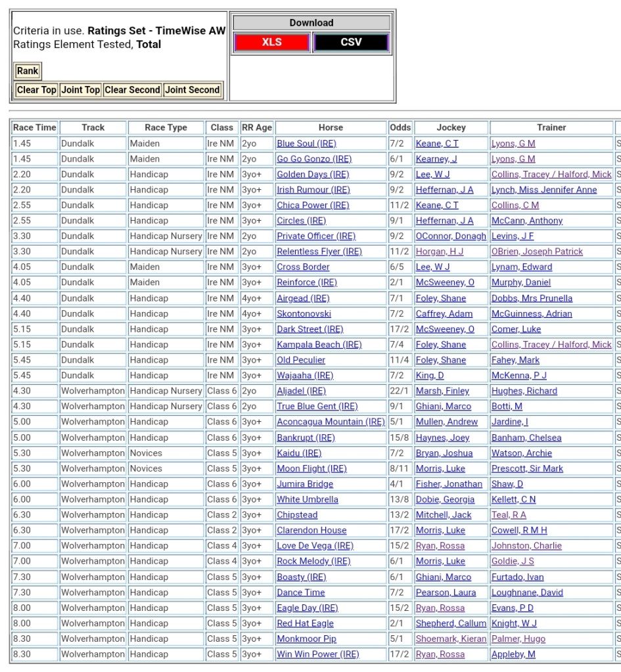Open horse Win Win Power (IRE)
621x672 pixels.
click(x=318, y=655)
